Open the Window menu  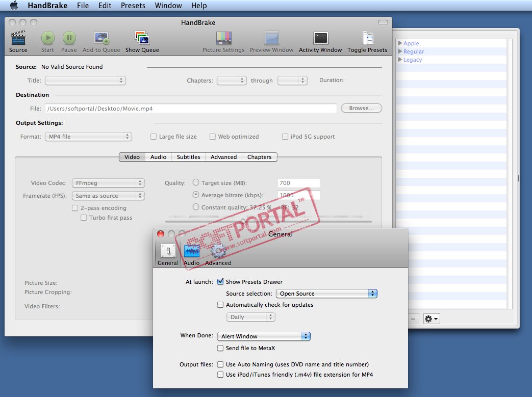pos(168,6)
